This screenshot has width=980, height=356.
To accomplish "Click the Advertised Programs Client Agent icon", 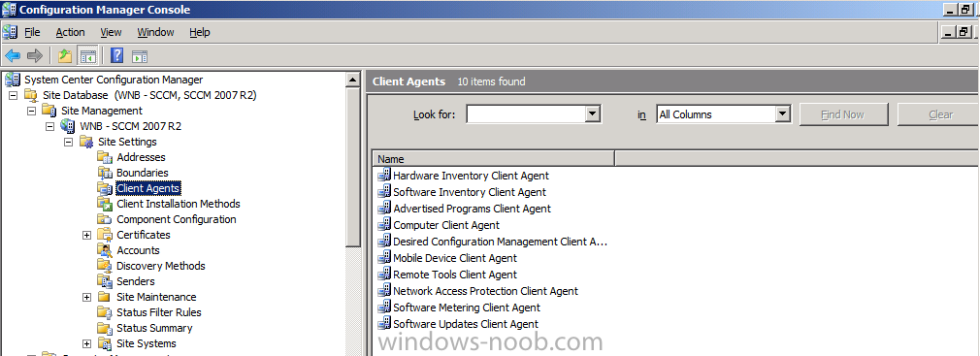I will pos(383,209).
